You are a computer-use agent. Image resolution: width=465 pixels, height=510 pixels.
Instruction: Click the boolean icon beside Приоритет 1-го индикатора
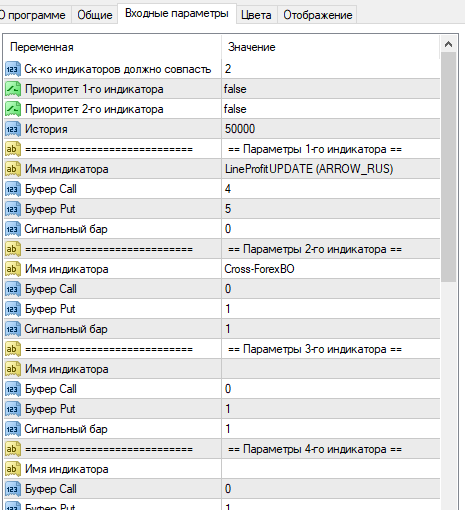click(x=13, y=89)
